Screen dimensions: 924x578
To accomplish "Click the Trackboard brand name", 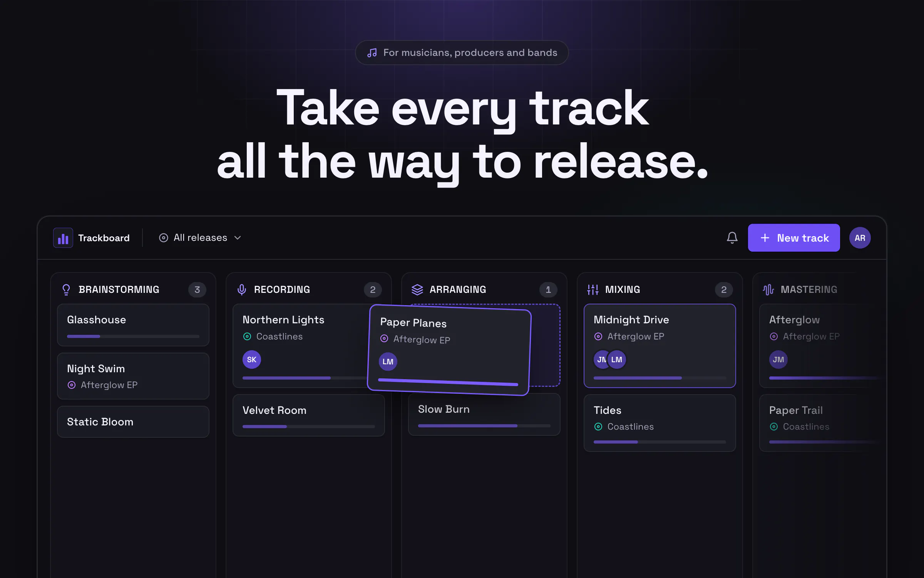I will (x=104, y=238).
